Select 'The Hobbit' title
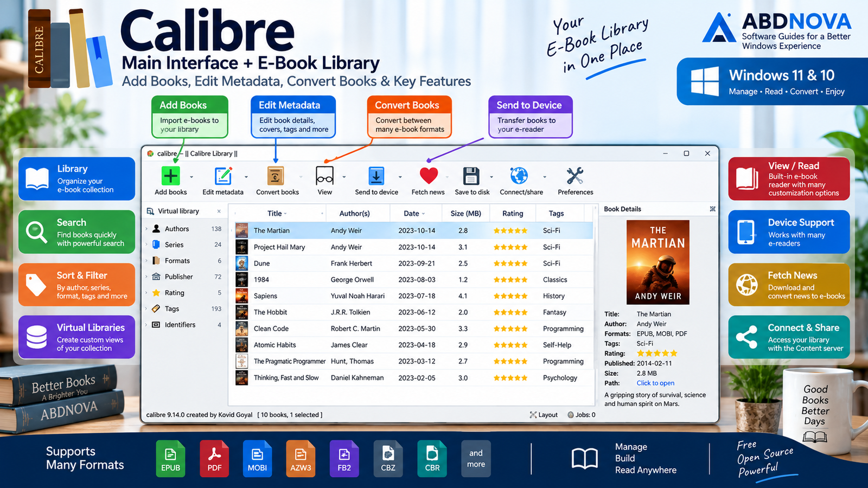The width and height of the screenshot is (868, 488). pos(270,312)
